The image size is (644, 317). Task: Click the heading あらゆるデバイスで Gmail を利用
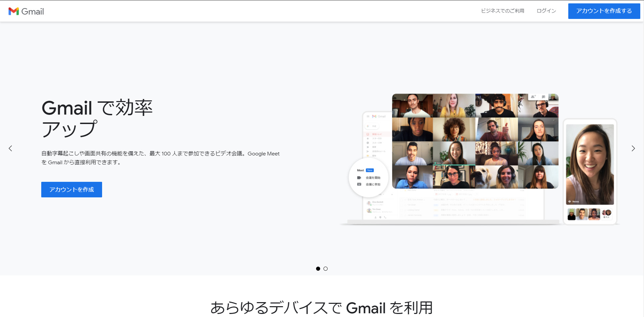coord(321,308)
